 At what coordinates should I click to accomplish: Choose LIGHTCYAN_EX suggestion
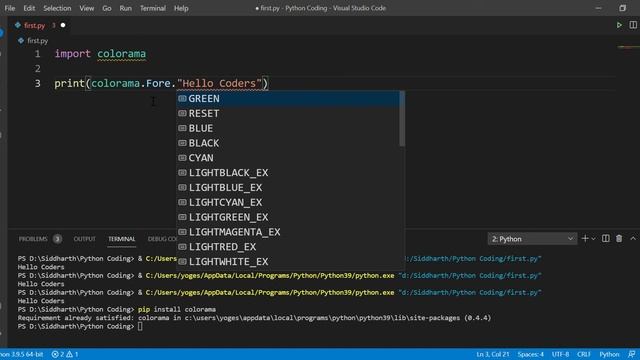point(288,202)
